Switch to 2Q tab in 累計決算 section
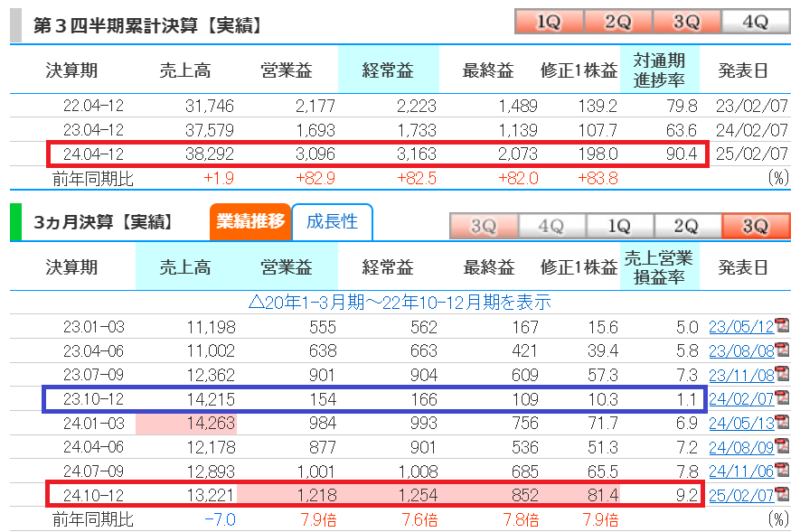 (x=618, y=22)
